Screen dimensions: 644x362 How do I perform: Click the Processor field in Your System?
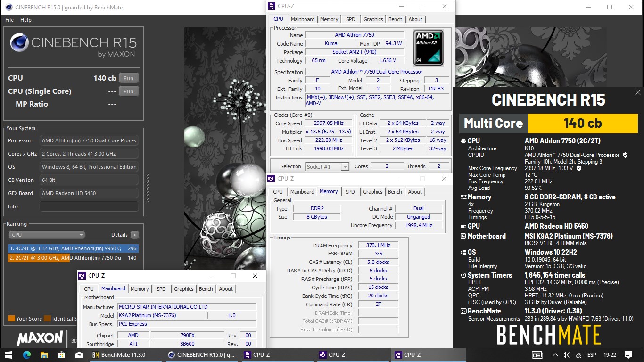[x=89, y=140]
